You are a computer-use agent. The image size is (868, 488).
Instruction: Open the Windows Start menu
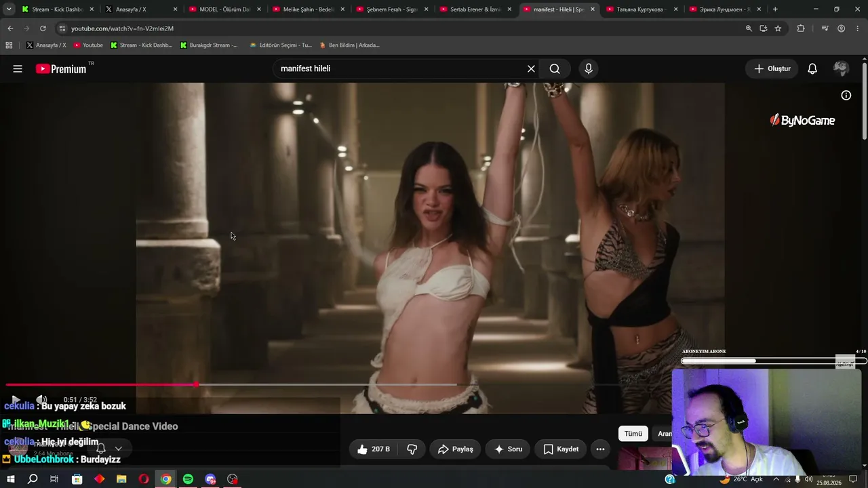10,479
